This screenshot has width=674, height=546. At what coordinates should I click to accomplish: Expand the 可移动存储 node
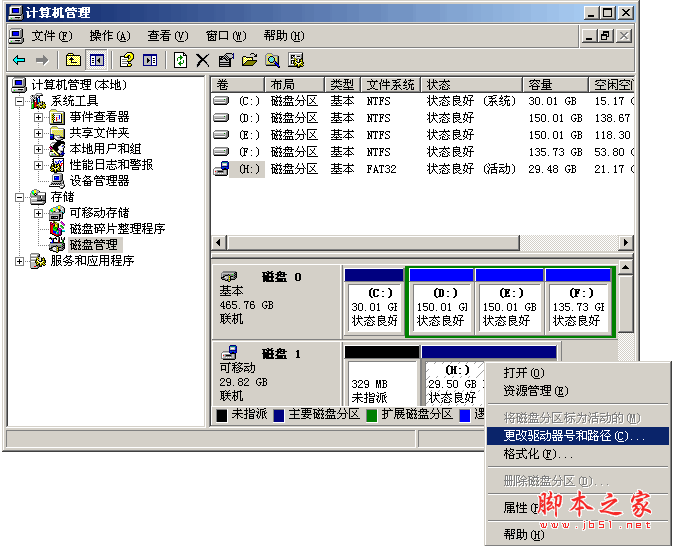38,213
